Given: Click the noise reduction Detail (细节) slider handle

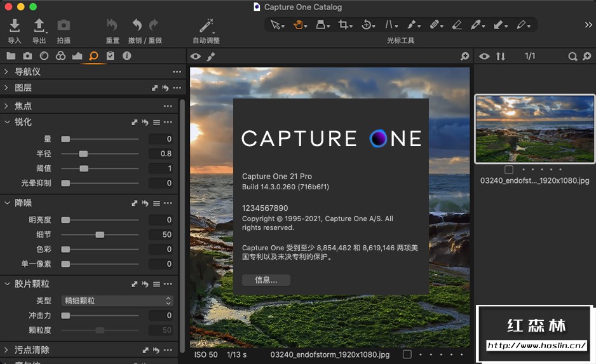Looking at the screenshot, I should coord(100,235).
